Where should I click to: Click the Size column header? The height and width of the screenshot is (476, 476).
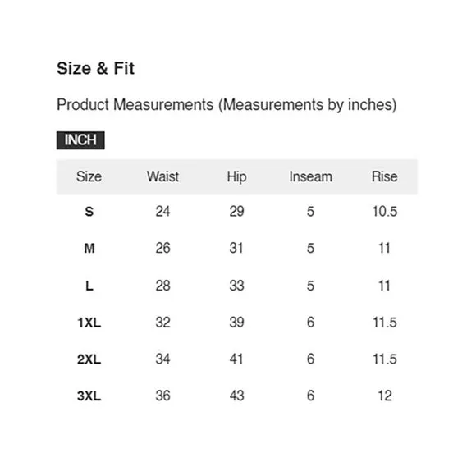(89, 176)
